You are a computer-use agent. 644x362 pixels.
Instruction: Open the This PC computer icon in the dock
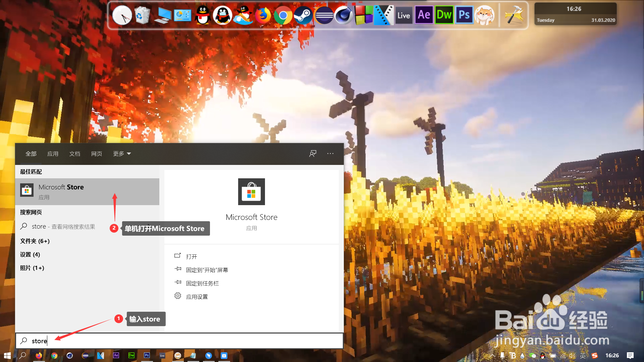162,15
